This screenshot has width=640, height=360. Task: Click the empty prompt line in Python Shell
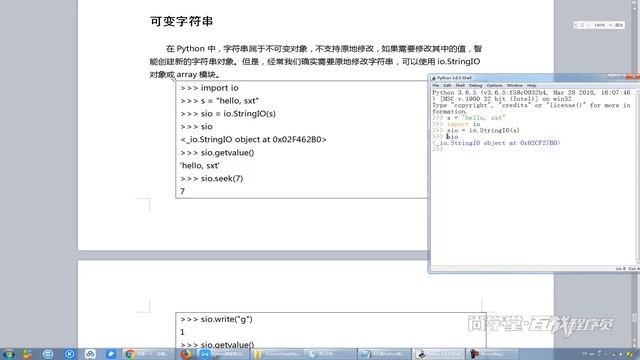pyautogui.click(x=438, y=149)
